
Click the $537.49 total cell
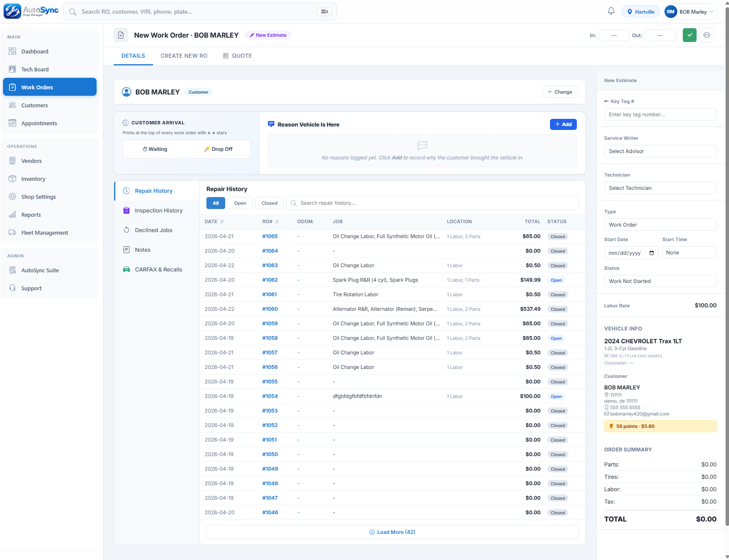(530, 309)
